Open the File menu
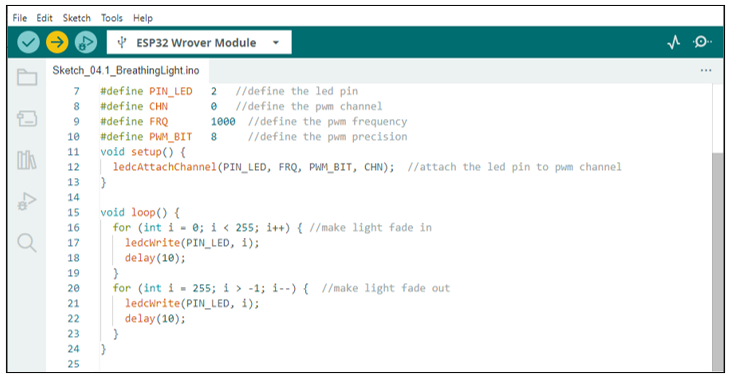The width and height of the screenshot is (731, 381). click(20, 18)
